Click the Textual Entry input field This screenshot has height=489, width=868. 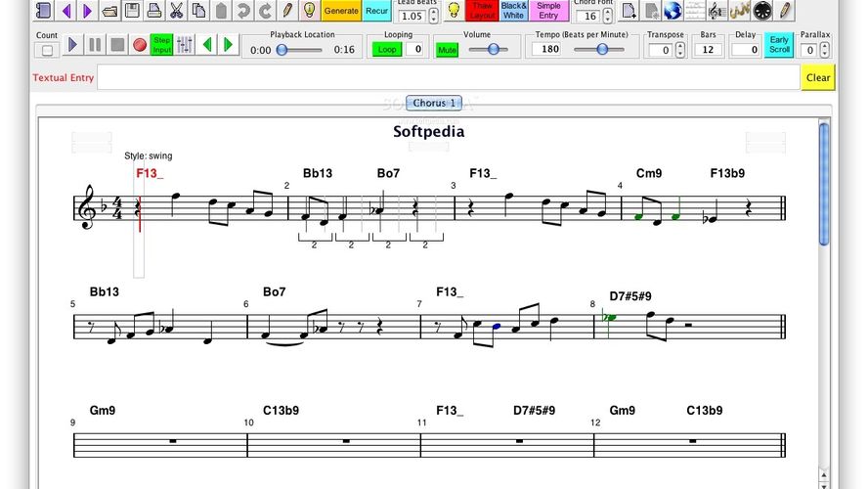point(448,78)
